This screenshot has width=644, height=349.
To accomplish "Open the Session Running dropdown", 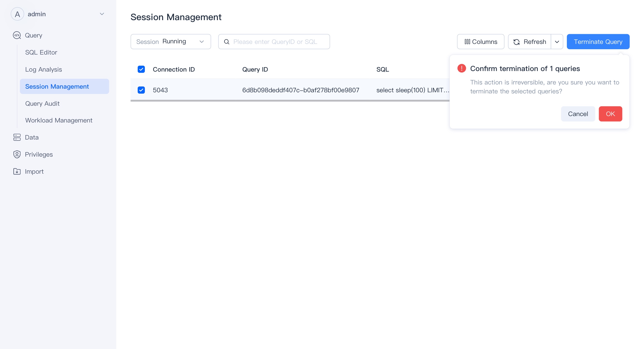I will tap(171, 42).
